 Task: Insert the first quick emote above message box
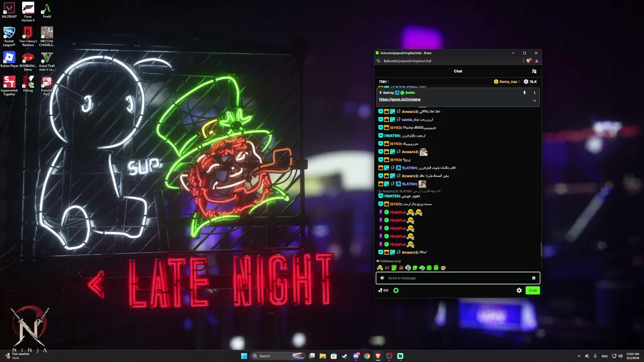(380, 268)
